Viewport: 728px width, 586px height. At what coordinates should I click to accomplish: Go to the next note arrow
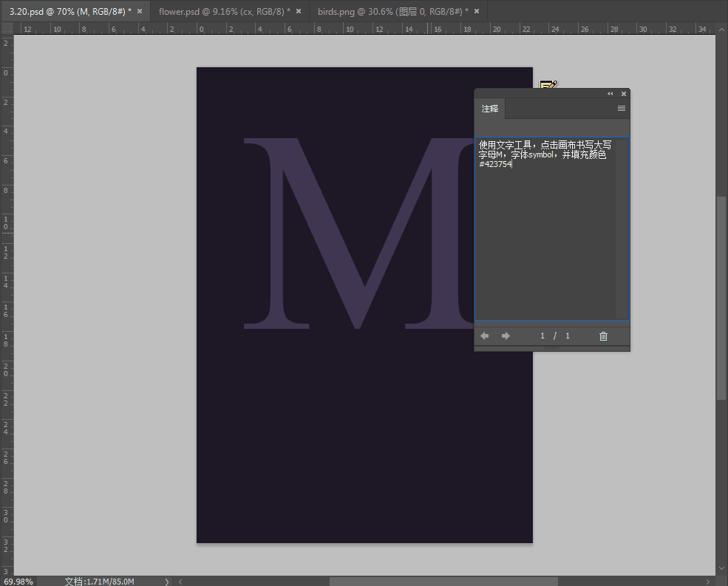point(506,336)
